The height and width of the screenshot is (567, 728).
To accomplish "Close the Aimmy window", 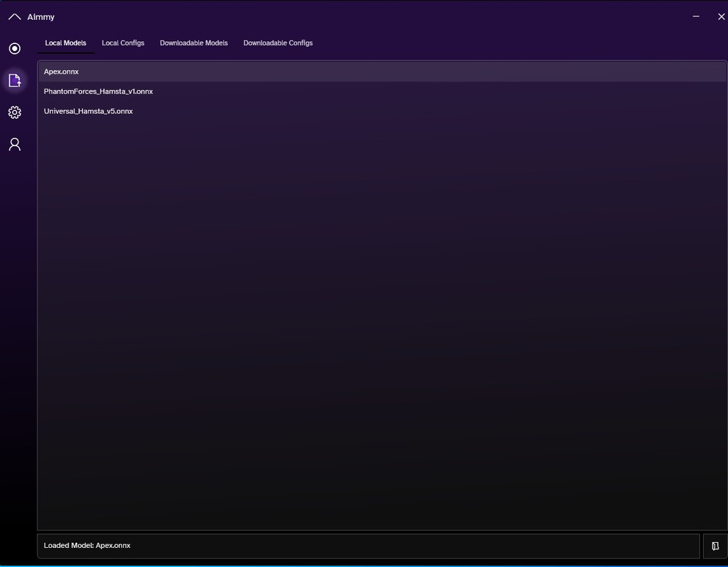I will pyautogui.click(x=721, y=16).
